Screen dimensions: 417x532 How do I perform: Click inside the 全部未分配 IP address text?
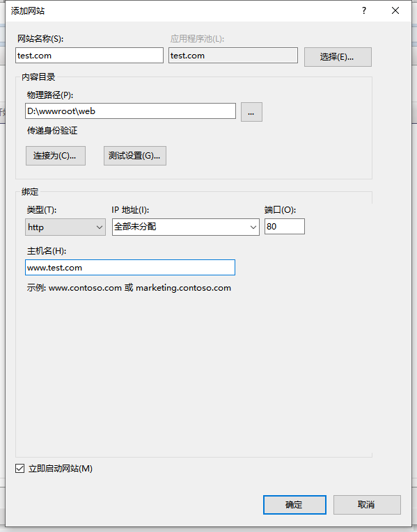tap(135, 226)
